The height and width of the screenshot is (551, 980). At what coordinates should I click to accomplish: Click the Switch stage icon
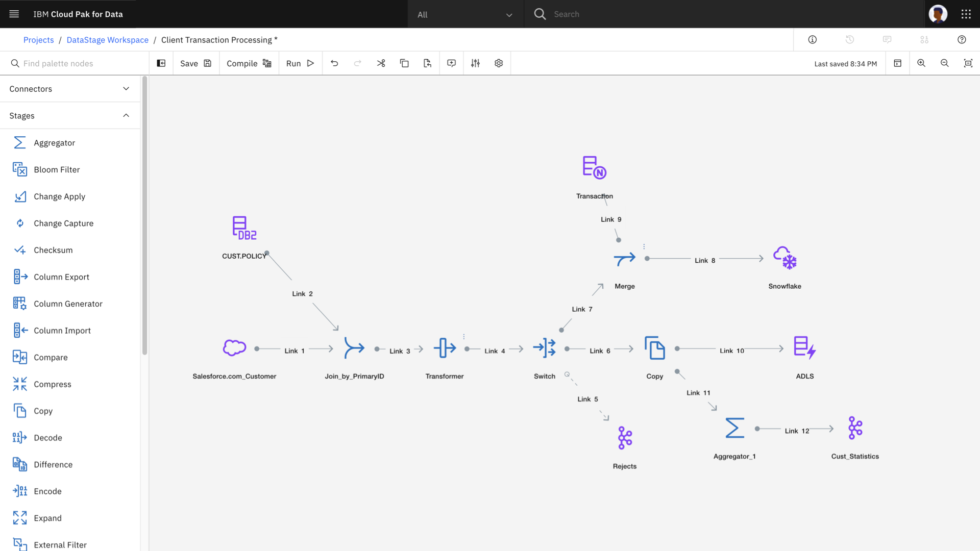(544, 348)
